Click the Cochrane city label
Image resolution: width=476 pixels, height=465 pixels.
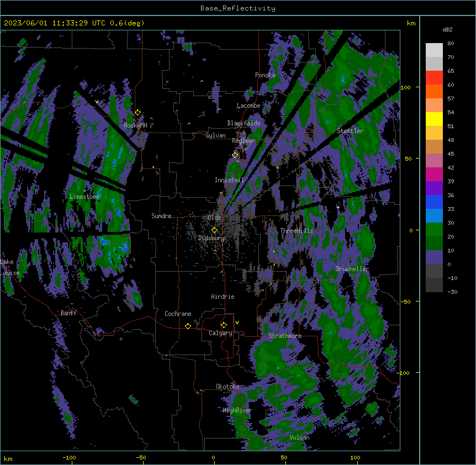178,314
